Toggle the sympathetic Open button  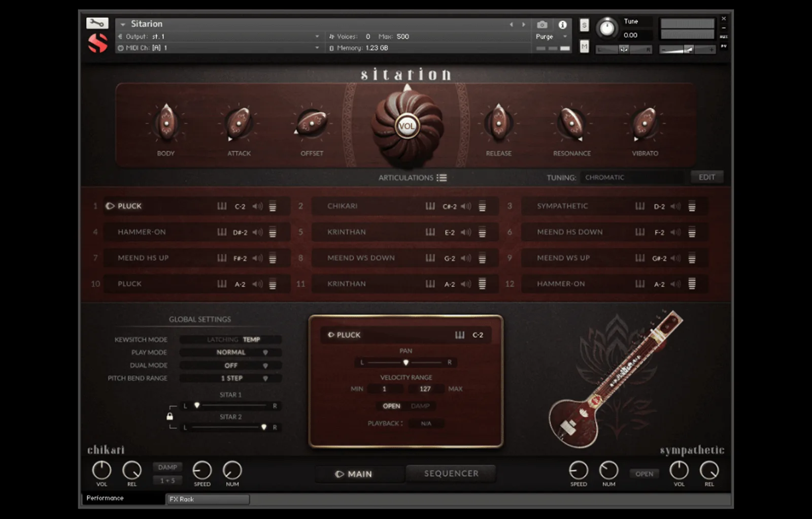pyautogui.click(x=644, y=474)
